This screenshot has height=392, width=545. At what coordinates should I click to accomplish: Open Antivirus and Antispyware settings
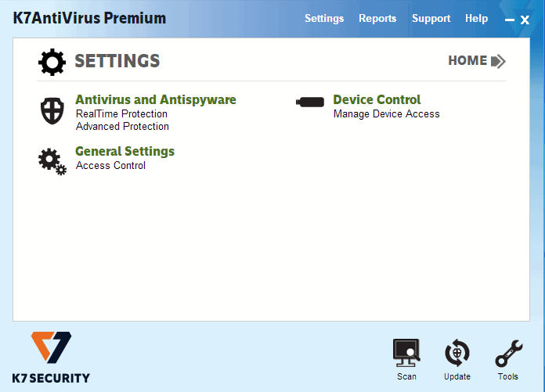[155, 100]
